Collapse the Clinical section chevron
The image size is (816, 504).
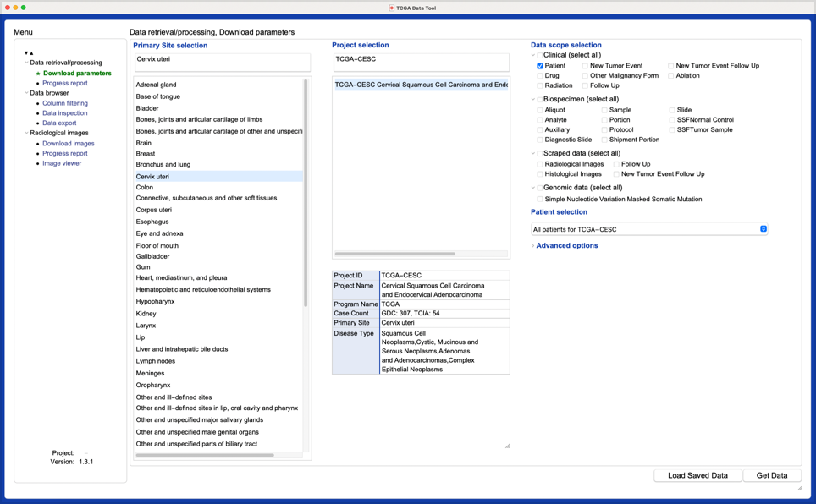tap(533, 54)
